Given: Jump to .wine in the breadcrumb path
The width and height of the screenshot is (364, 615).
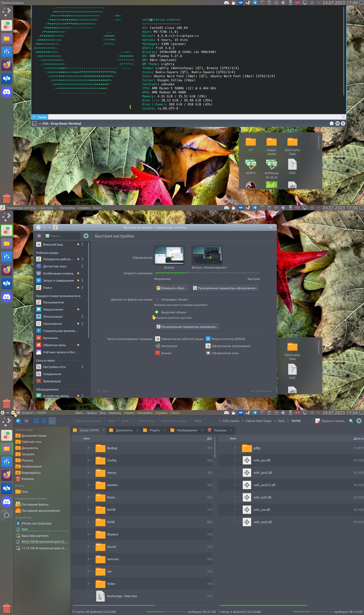Looking at the screenshot, I should [x=111, y=421].
